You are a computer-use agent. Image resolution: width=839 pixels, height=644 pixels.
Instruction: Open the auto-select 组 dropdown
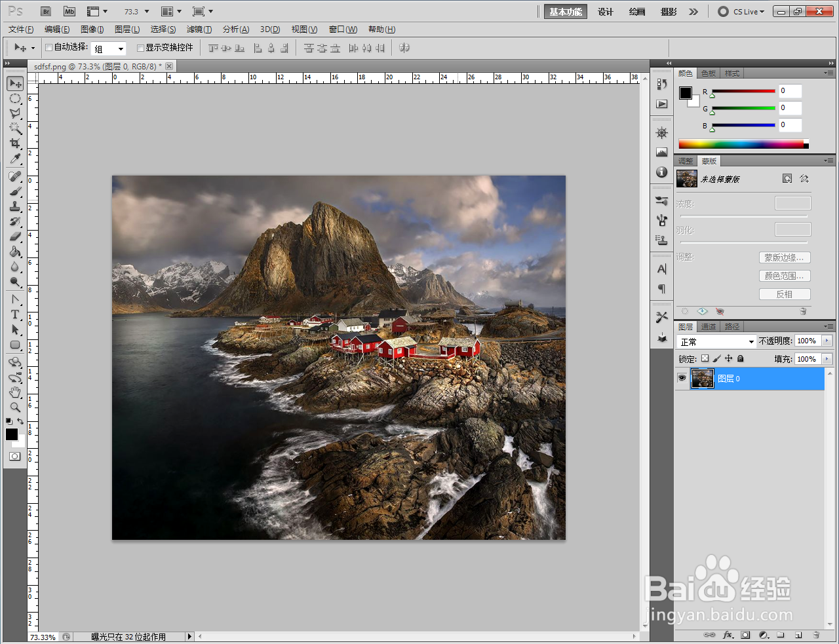pyautogui.click(x=108, y=48)
